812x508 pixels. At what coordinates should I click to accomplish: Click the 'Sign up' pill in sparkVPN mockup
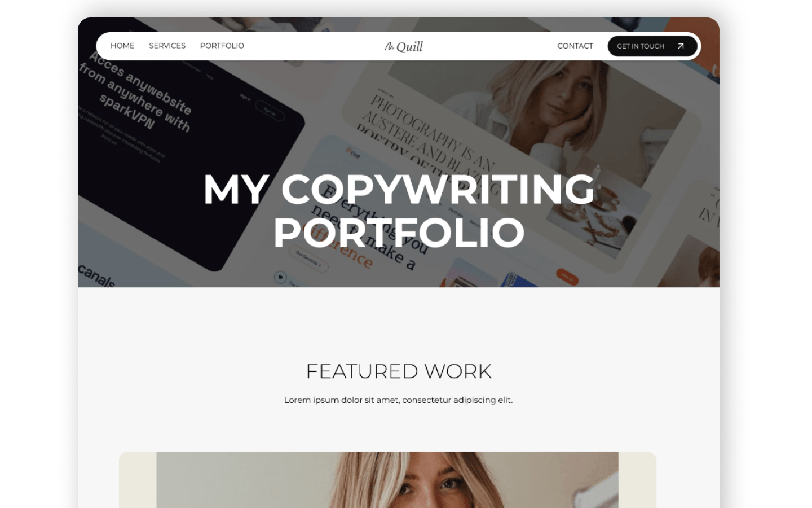coord(270,110)
